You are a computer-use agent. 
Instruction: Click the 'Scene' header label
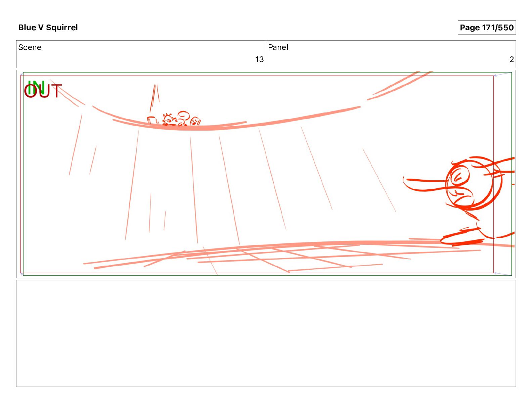point(30,47)
